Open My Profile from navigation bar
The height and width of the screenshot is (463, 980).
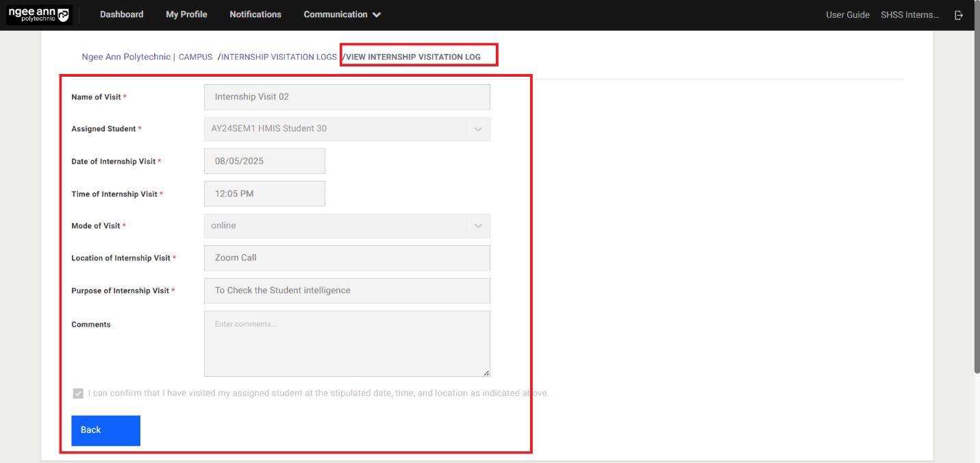186,14
